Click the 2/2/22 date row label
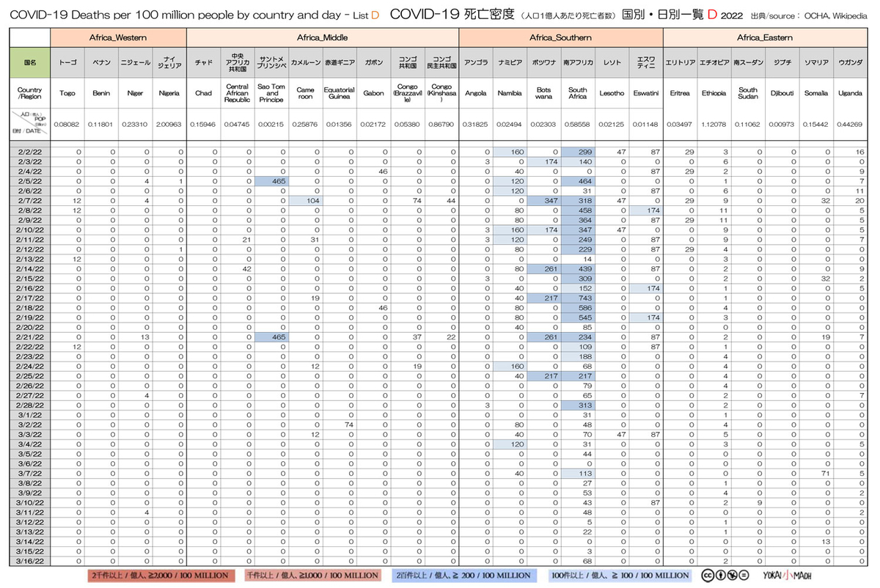The image size is (880, 588). (x=29, y=151)
